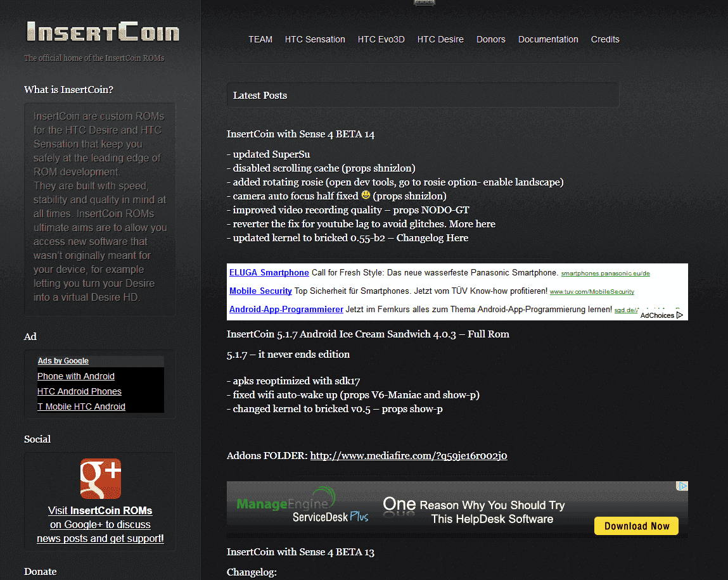Select the Latest Posts heading
Viewport: 728px width, 580px height.
[260, 96]
